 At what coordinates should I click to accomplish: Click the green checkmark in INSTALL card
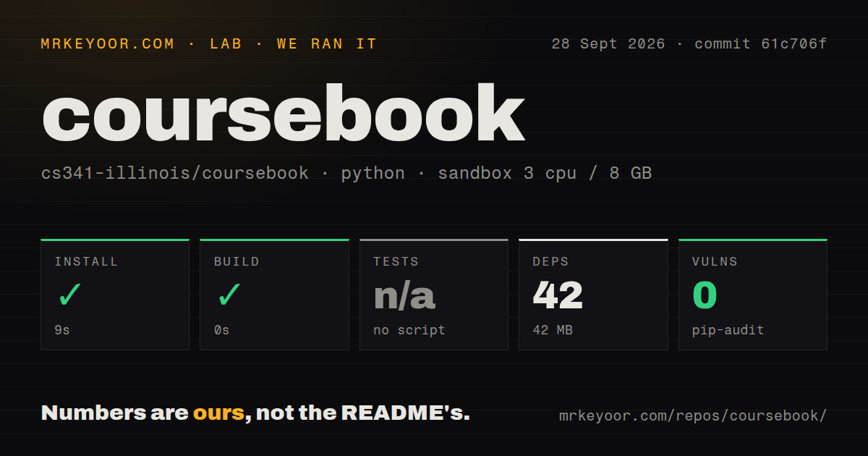click(x=70, y=295)
